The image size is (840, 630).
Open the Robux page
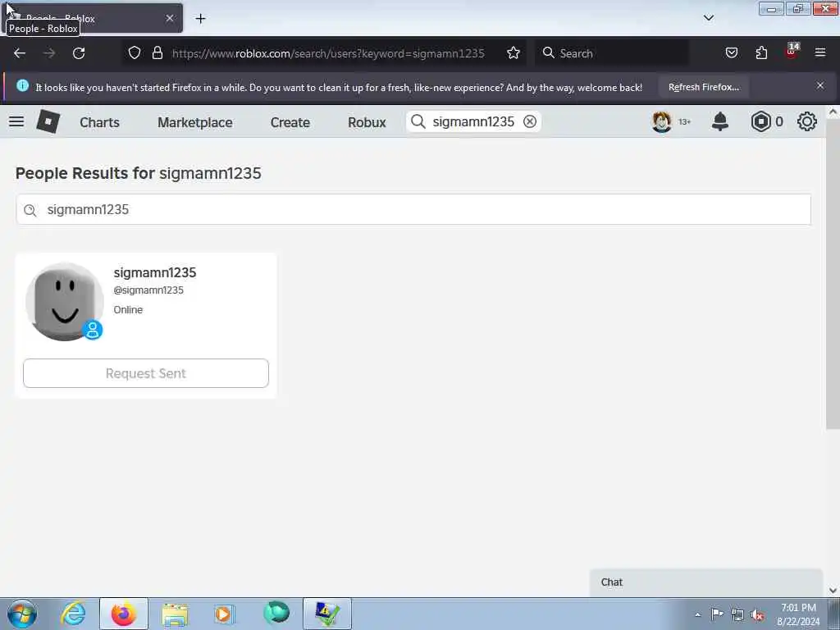(x=367, y=122)
